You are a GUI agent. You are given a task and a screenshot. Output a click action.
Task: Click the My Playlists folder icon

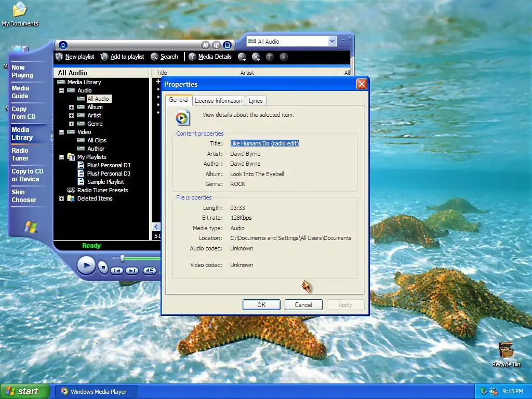point(71,157)
